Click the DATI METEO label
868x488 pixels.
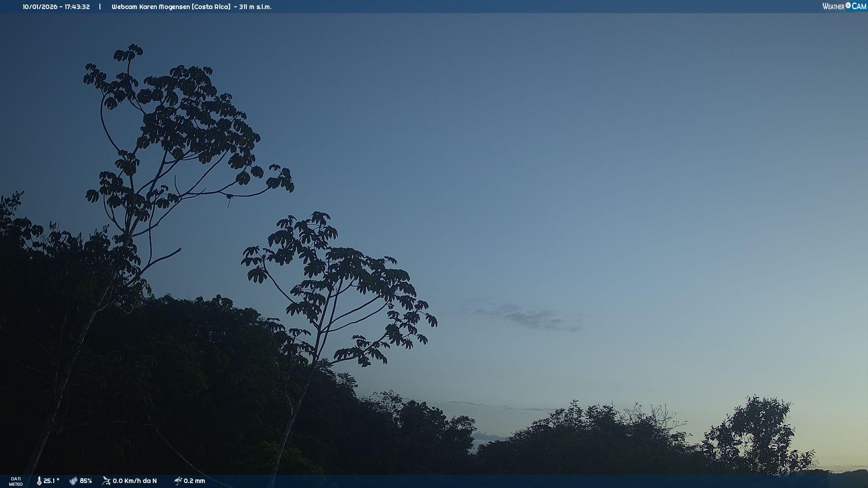pos(16,481)
